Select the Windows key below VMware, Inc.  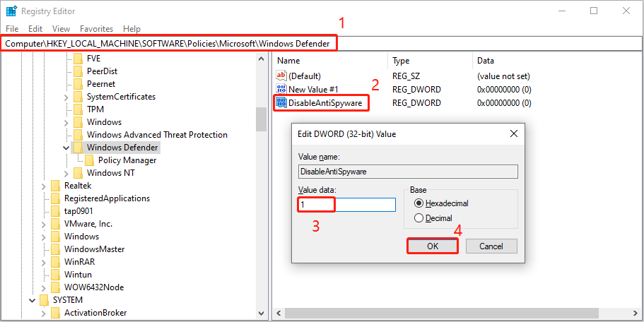[x=81, y=237]
